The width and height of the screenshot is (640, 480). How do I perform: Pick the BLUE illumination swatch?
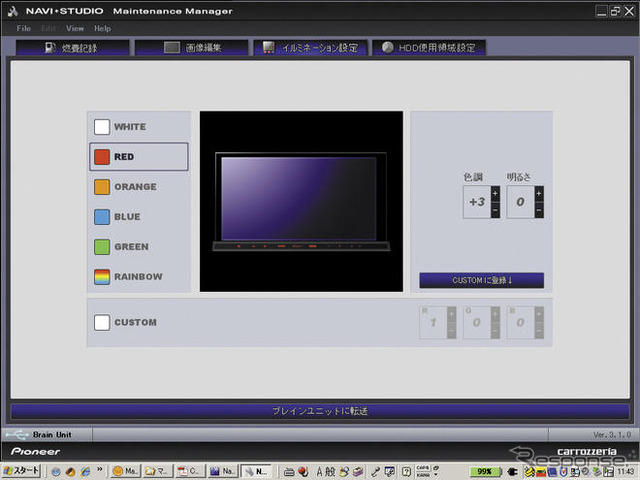tap(102, 217)
